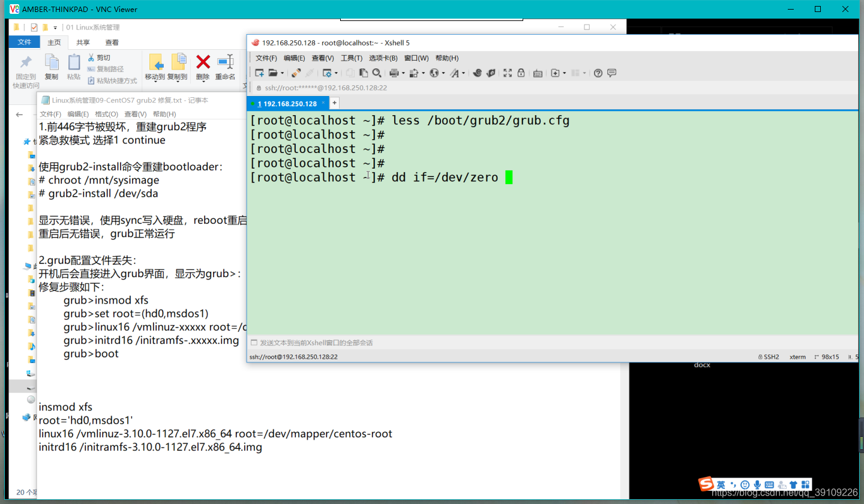This screenshot has width=864, height=504.
Task: Click the Rename icon in Explorer ribbon
Action: tap(226, 61)
